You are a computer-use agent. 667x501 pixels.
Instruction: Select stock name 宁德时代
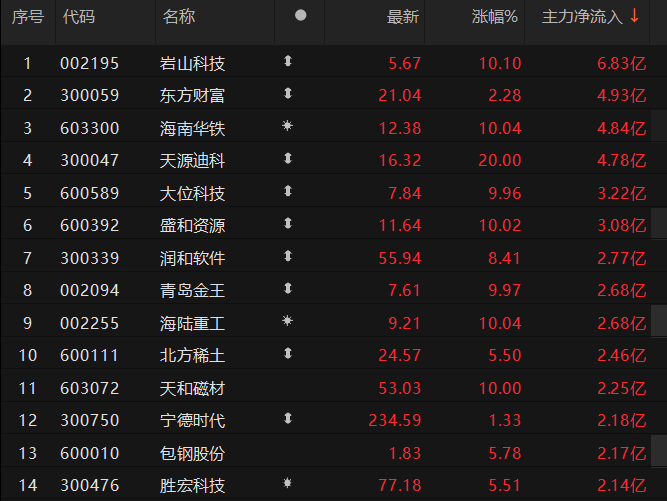192,420
